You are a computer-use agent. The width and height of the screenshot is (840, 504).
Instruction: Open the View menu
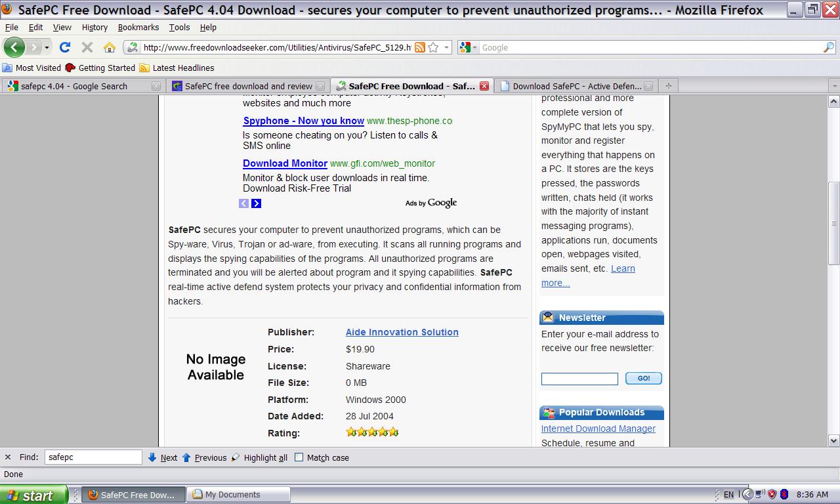coord(62,28)
